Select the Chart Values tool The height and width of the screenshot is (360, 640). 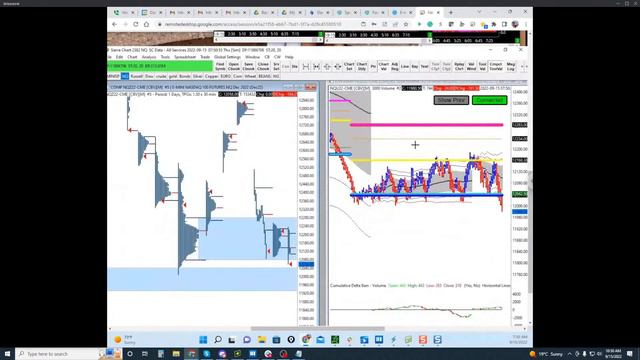click(384, 66)
